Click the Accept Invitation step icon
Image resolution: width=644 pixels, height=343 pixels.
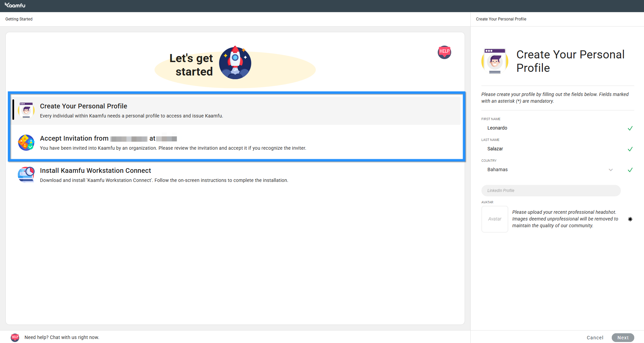click(26, 143)
